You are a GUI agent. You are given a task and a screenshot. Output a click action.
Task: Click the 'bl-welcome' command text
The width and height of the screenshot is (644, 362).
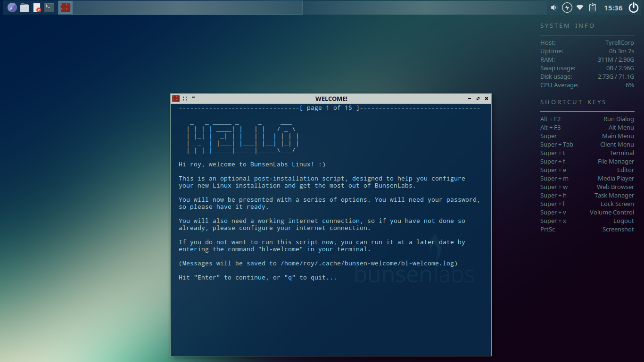(281, 249)
